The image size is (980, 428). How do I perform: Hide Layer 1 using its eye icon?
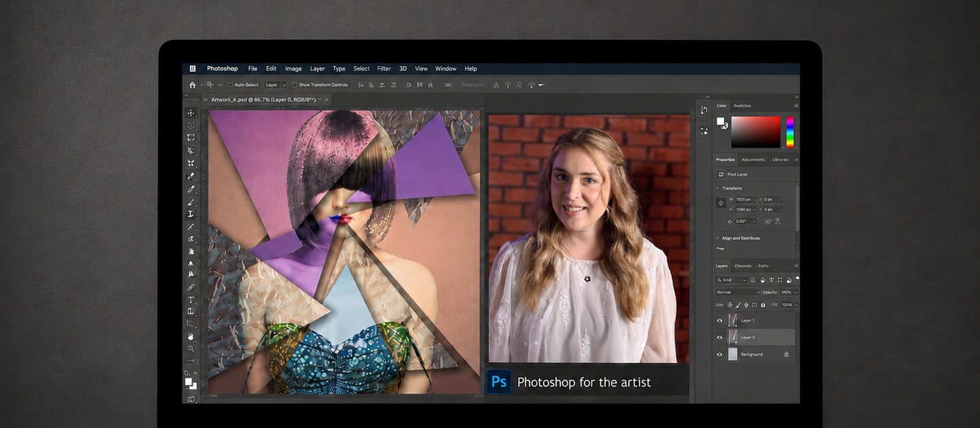719,320
